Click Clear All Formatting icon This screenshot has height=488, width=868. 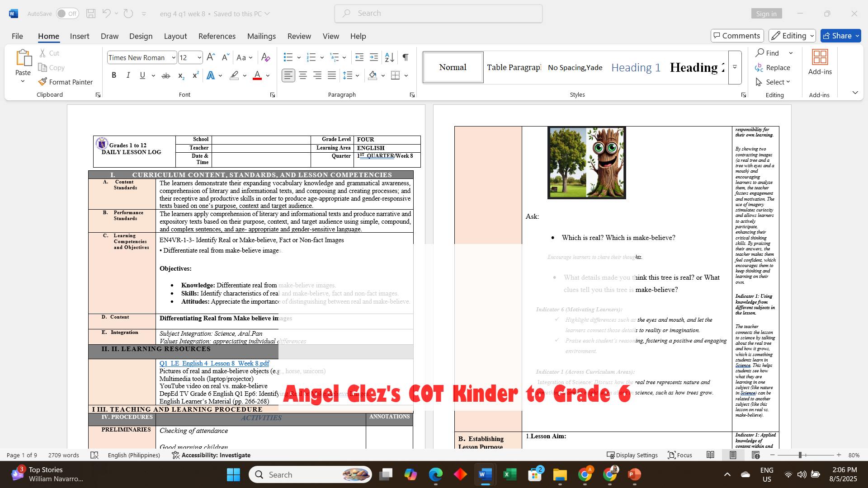[265, 57]
